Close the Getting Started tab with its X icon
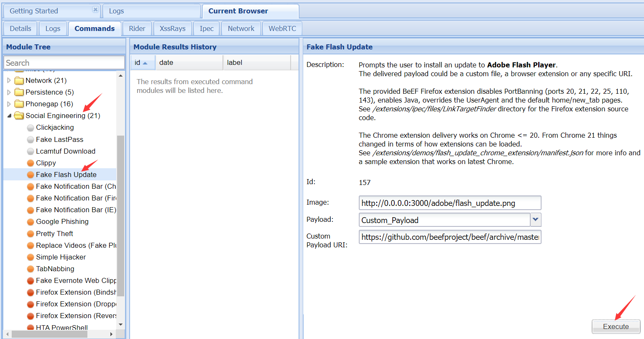Image resolution: width=644 pixels, height=339 pixels. [95, 10]
